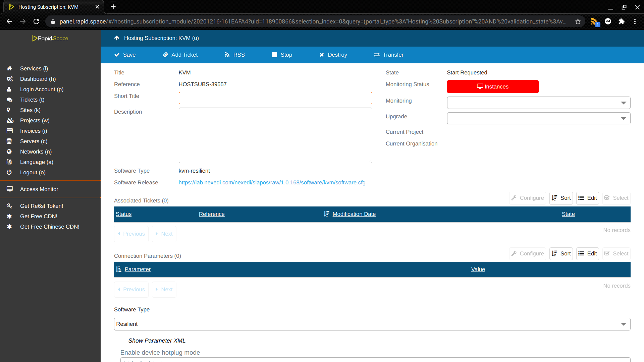Sort connection parameters by Value column

pyautogui.click(x=478, y=269)
